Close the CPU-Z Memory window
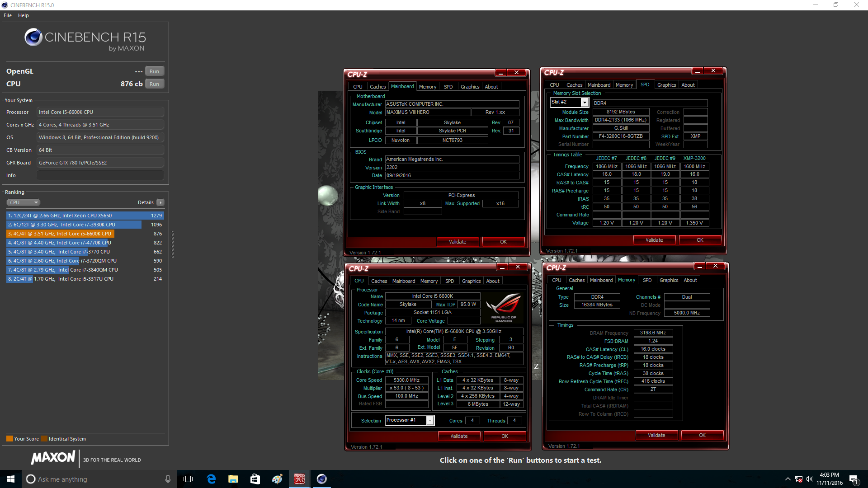 [715, 266]
